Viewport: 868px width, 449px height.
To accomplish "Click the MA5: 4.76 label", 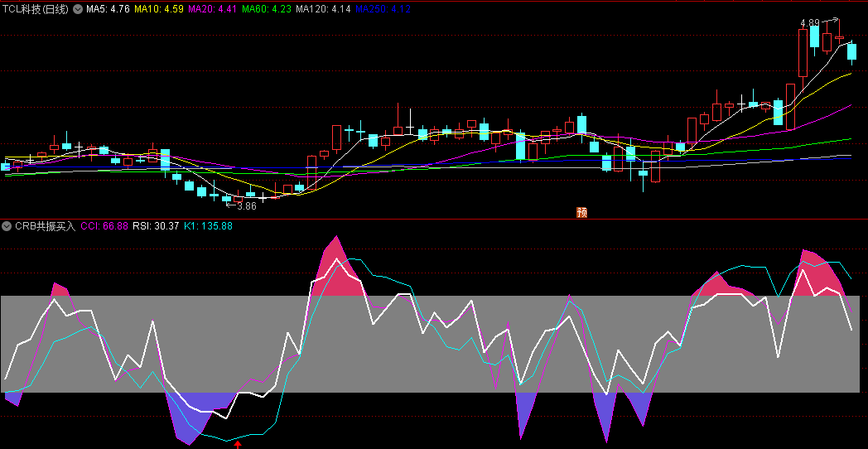I will 108,9.
